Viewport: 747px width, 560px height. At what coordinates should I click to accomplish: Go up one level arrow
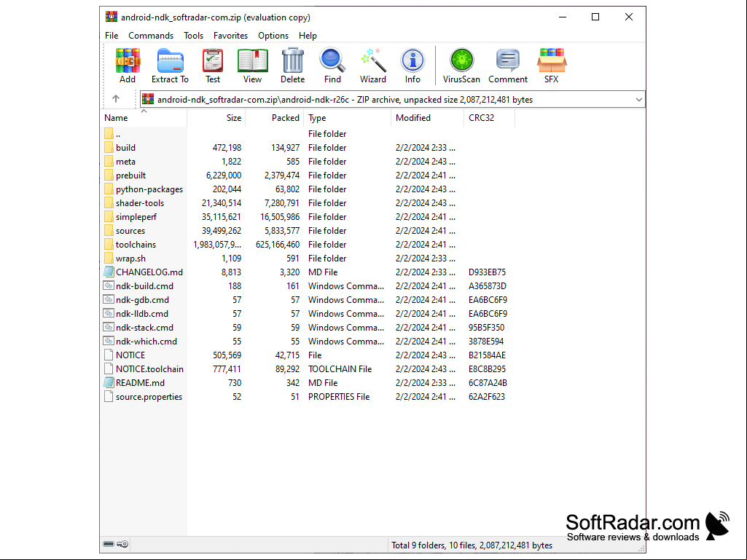[x=116, y=98]
